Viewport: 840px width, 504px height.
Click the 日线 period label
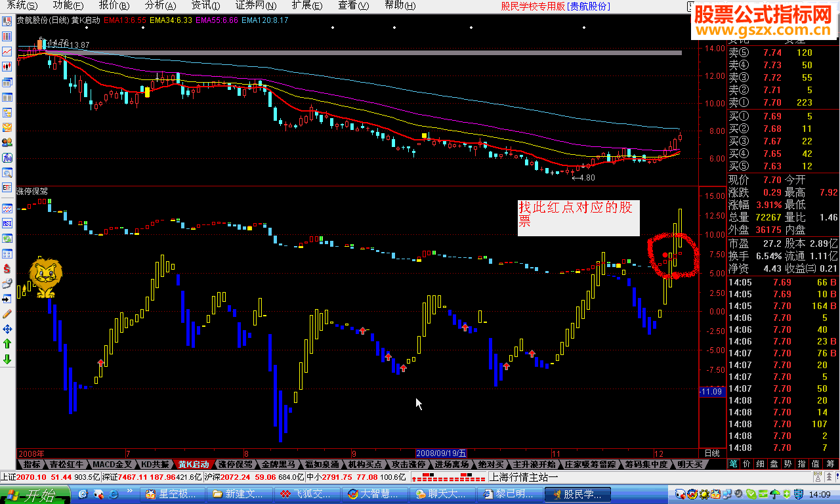[711, 453]
